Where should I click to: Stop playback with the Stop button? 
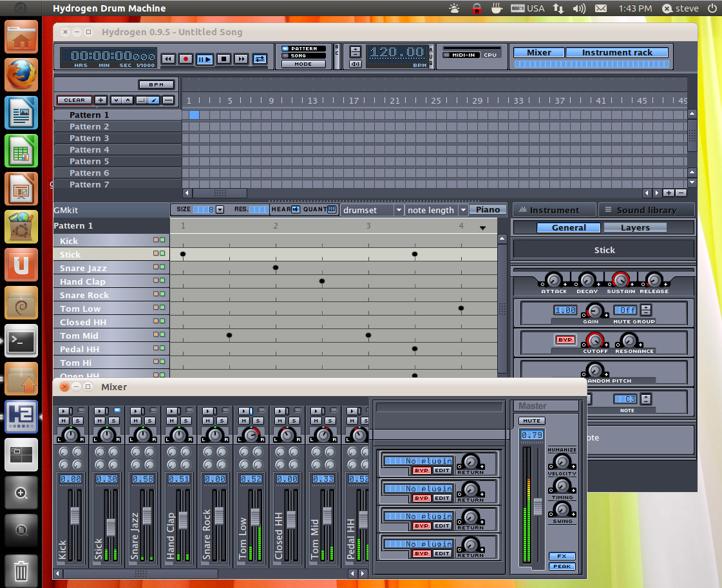pyautogui.click(x=223, y=59)
